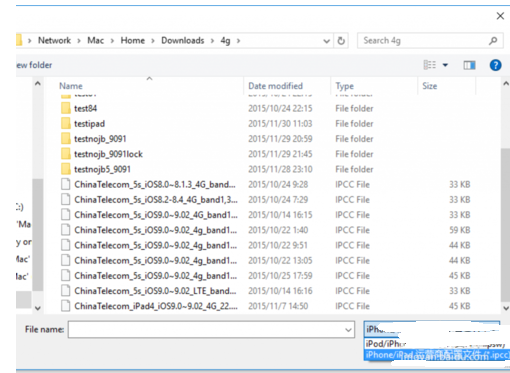
Task: Select the testnojb_9091 folder icon
Action: (66, 139)
